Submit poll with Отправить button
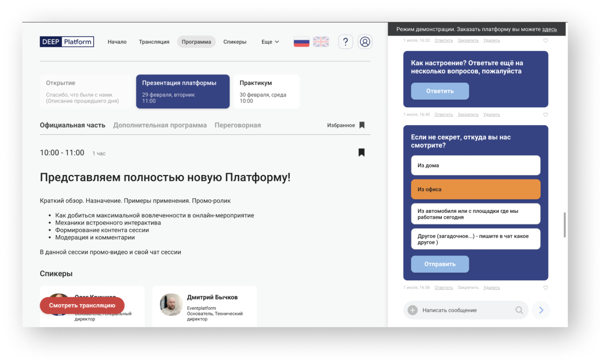The image size is (605, 364). [440, 264]
